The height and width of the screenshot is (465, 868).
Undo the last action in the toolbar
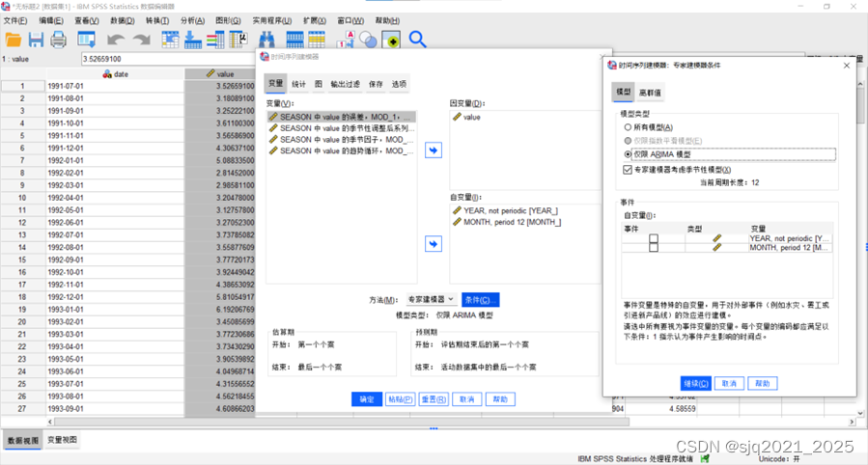coord(116,40)
